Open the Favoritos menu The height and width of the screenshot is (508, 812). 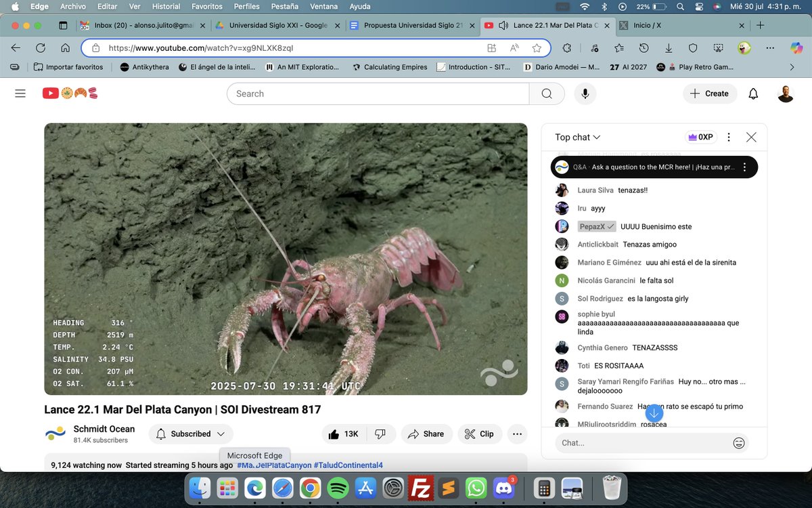point(208,6)
